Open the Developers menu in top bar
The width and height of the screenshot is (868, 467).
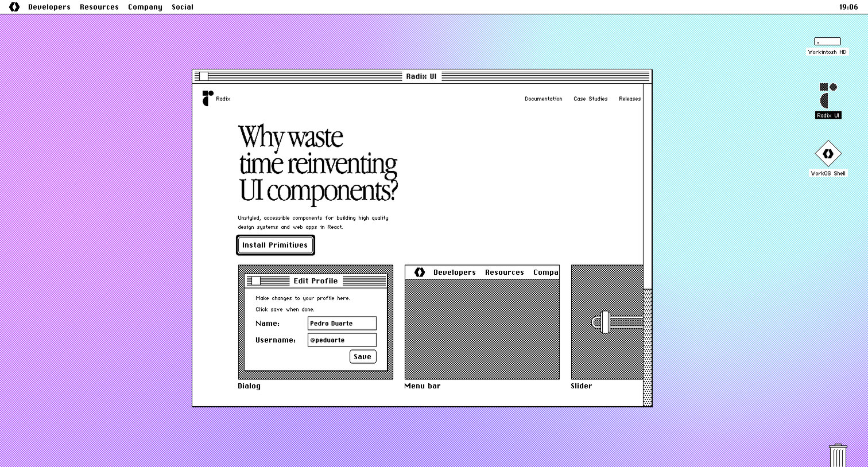(49, 7)
